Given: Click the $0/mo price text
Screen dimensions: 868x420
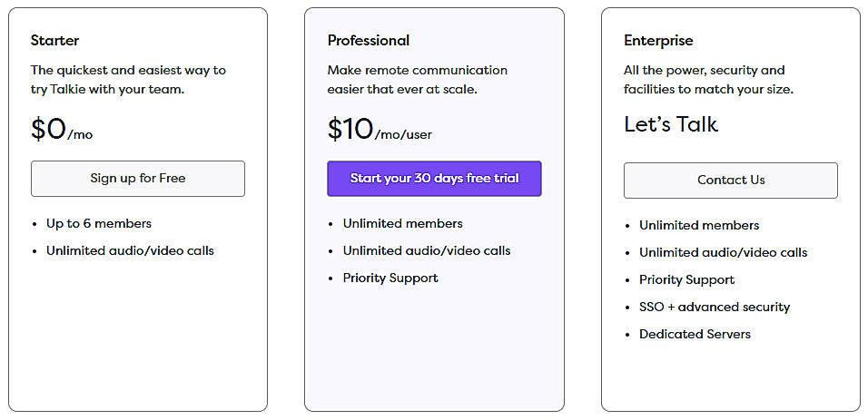Looking at the screenshot, I should [x=61, y=130].
